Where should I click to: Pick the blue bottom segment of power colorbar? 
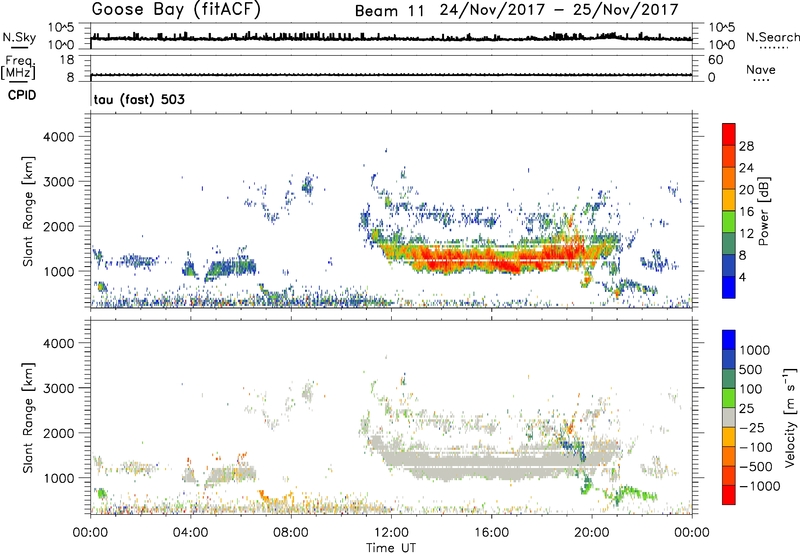729,287
